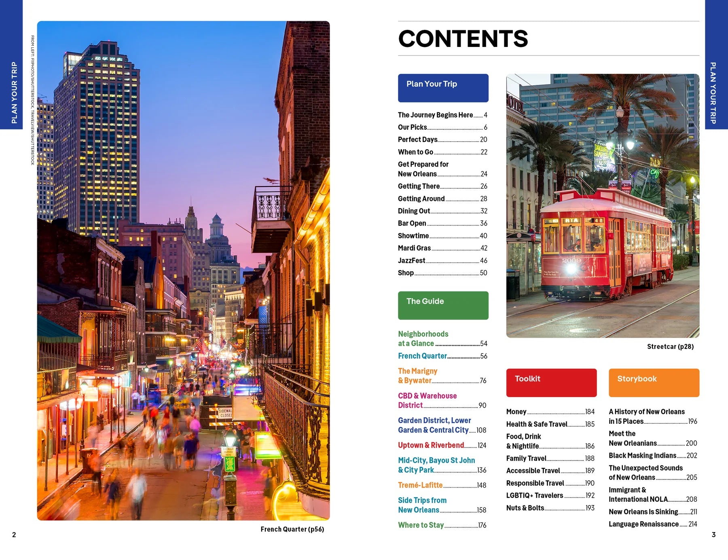Open the Tremé-Lafitte chapter entry

[419, 485]
